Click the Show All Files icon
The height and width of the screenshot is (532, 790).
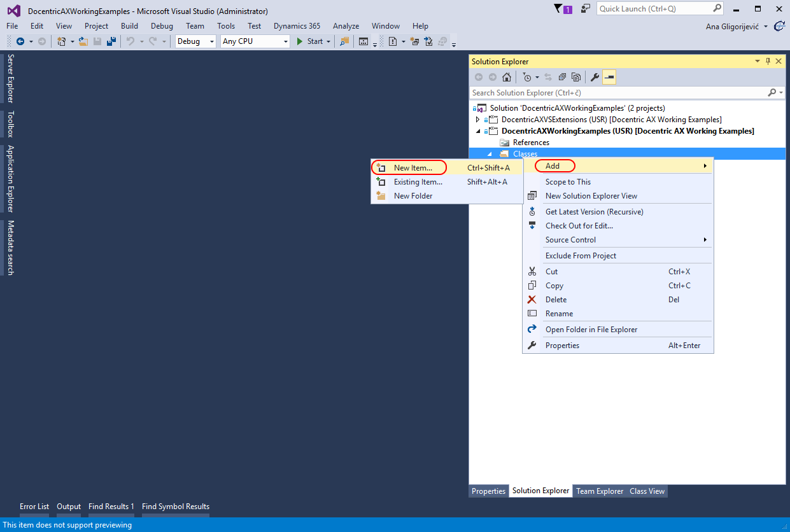click(576, 78)
